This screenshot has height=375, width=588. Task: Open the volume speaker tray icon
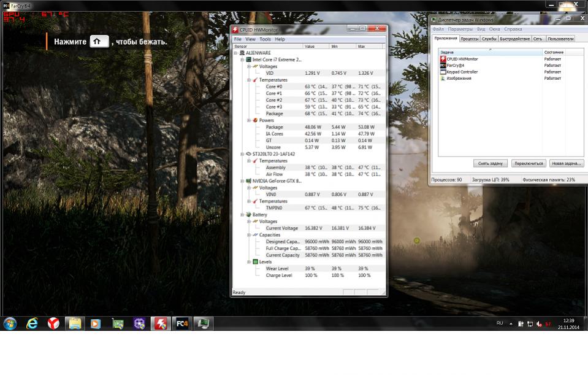[x=539, y=323]
